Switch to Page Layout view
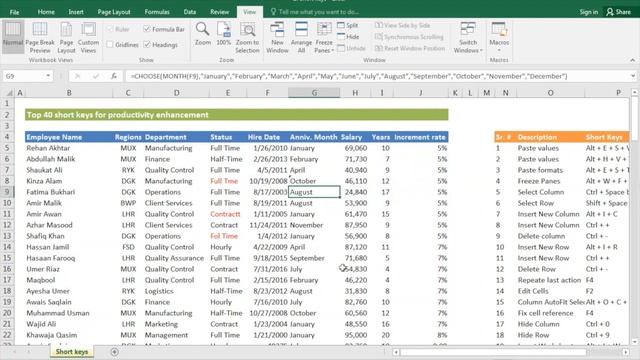 pos(66,37)
